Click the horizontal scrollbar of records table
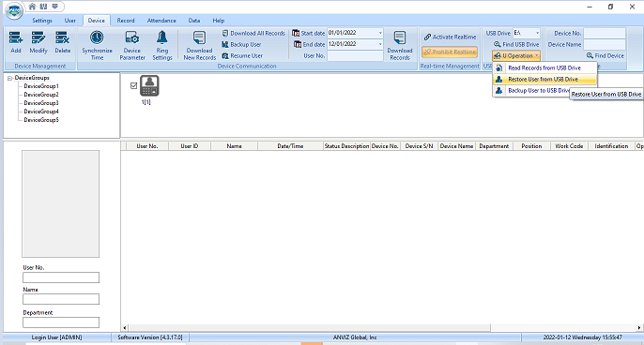The width and height of the screenshot is (644, 345). (309, 328)
